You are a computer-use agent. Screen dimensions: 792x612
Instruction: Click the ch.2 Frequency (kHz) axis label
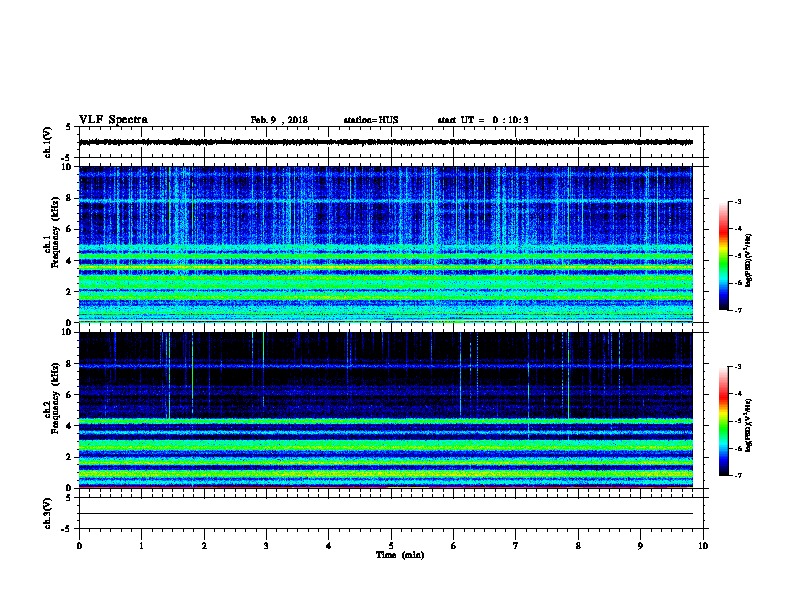(x=52, y=398)
